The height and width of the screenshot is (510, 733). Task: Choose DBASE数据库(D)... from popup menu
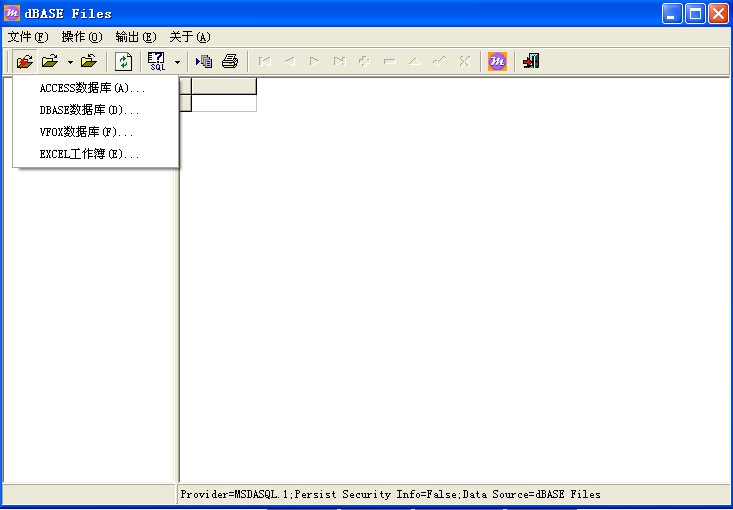pos(95,110)
